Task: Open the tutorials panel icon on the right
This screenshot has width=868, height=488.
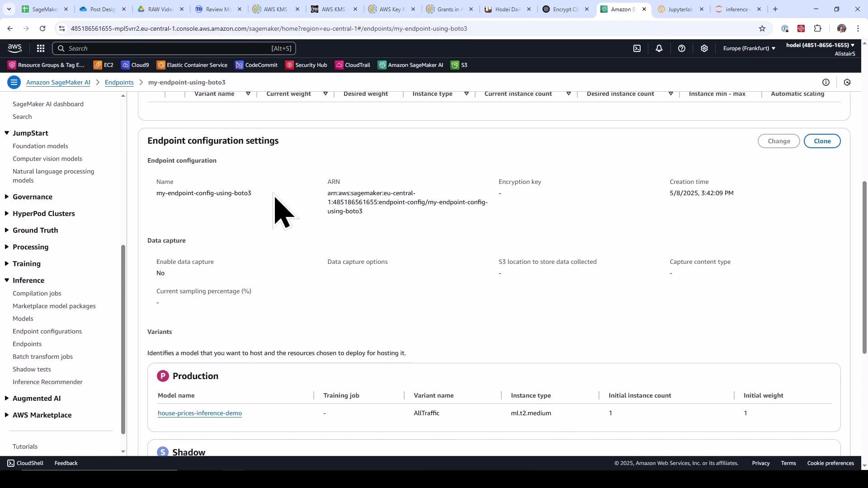Action: pyautogui.click(x=847, y=82)
